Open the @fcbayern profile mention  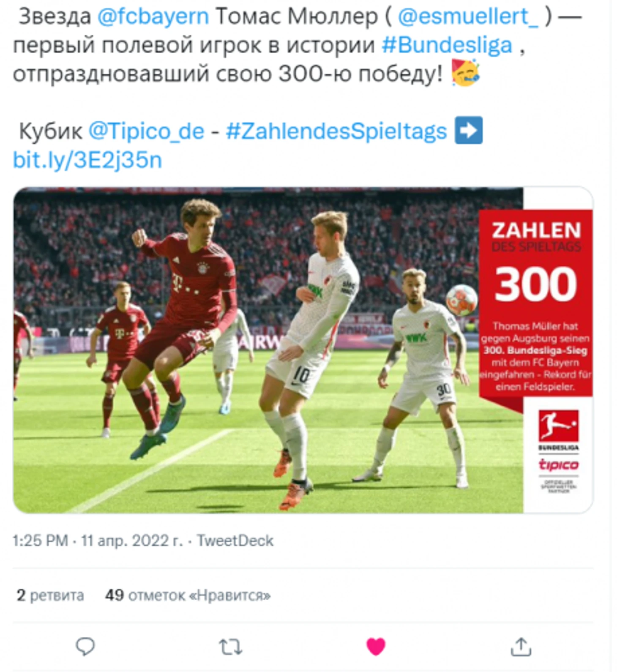pyautogui.click(x=153, y=17)
